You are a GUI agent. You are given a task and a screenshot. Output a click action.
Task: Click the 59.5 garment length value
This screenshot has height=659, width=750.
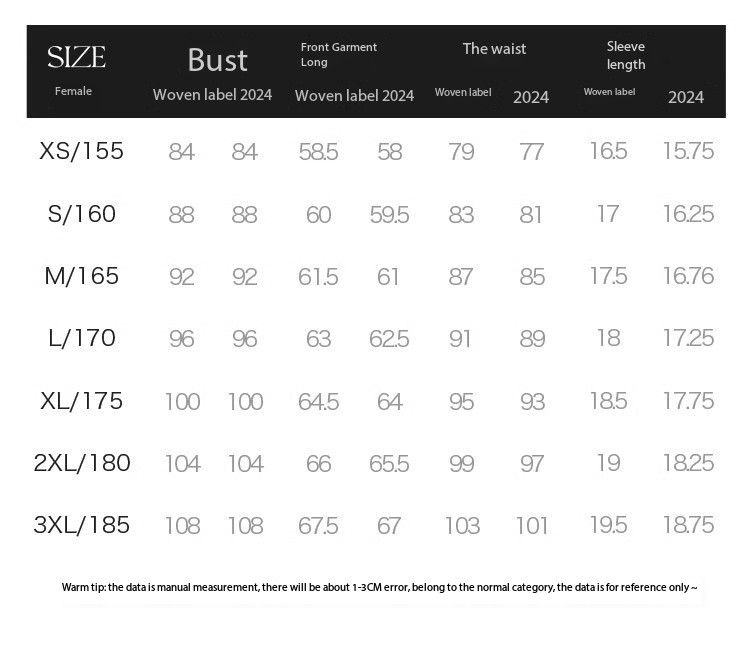point(389,214)
